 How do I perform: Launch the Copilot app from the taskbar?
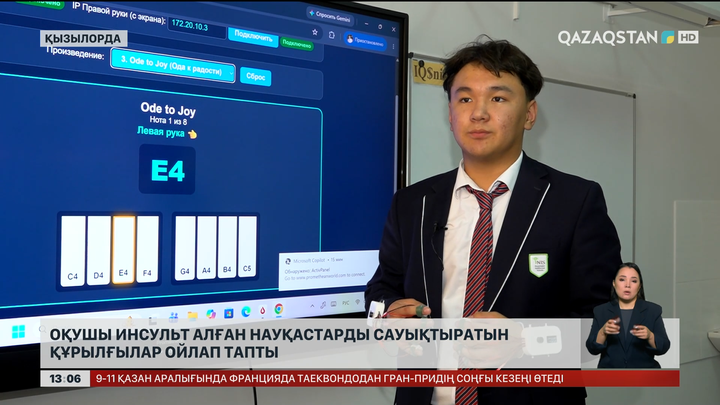pos(211,314)
